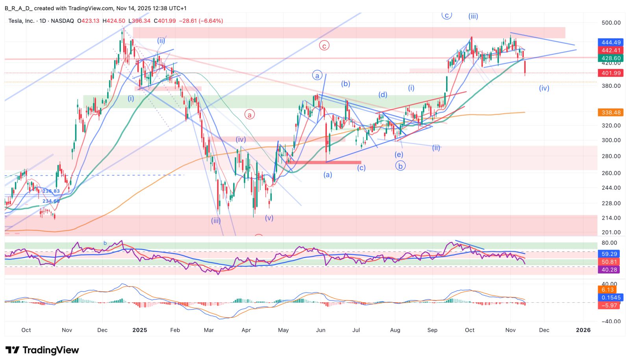Click the 'Tesla, Inc.' symbol title

point(21,21)
